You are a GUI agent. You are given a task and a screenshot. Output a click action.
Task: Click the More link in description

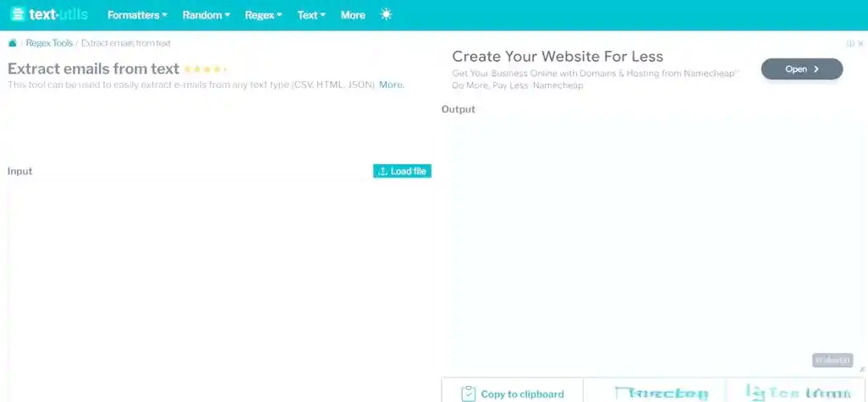click(x=391, y=85)
